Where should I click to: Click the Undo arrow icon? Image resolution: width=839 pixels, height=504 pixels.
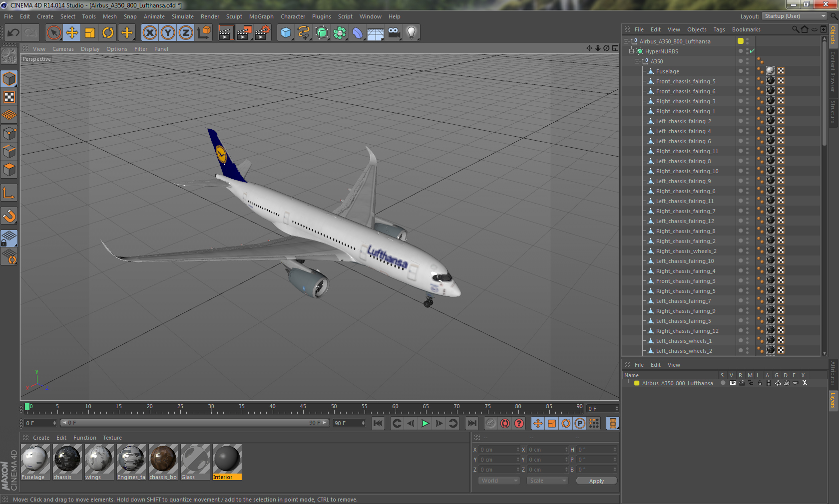pyautogui.click(x=13, y=33)
